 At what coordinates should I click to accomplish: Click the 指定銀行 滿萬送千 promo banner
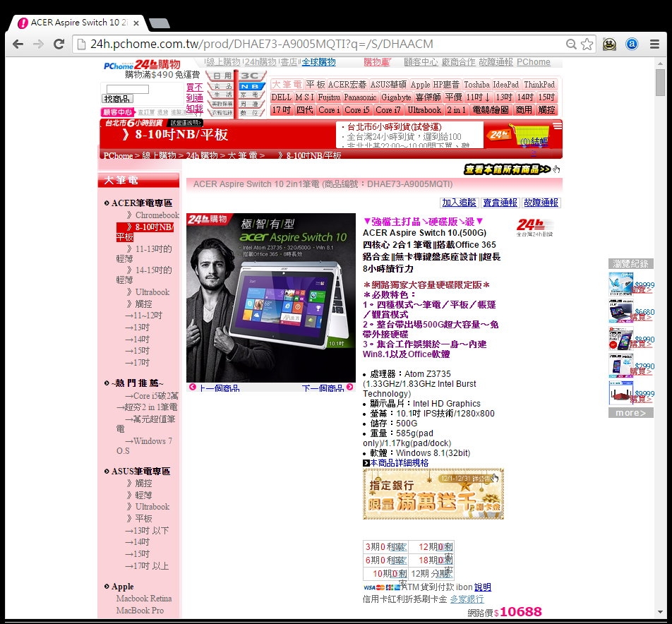click(433, 493)
